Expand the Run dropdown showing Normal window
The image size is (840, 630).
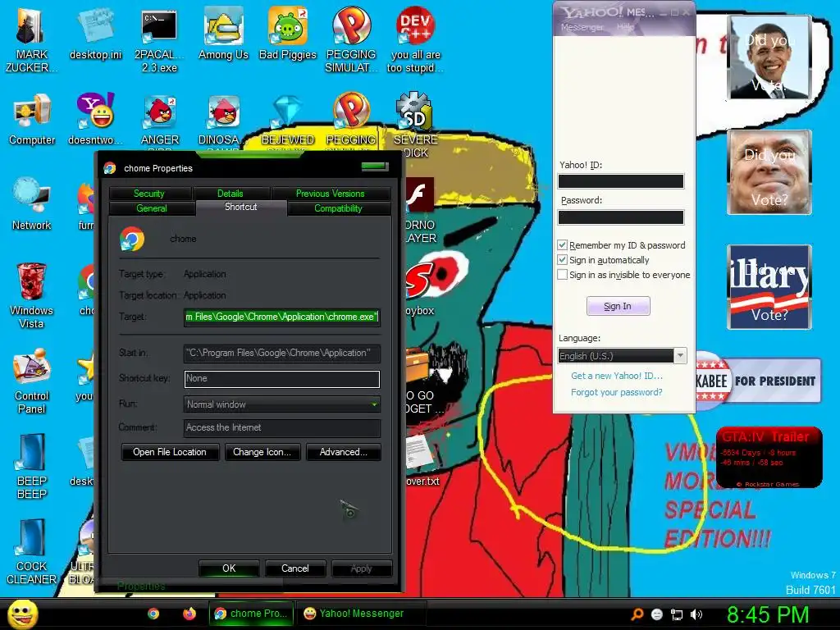282,404
